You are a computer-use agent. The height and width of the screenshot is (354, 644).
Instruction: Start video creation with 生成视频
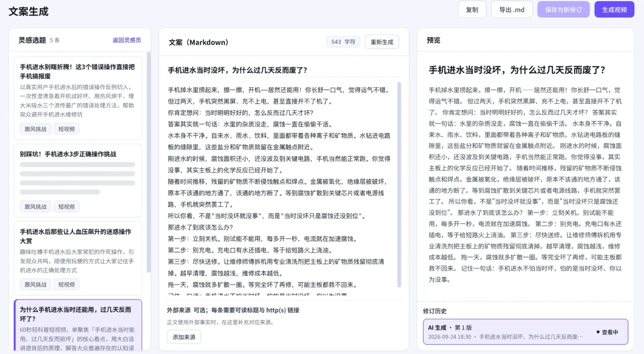coord(614,10)
